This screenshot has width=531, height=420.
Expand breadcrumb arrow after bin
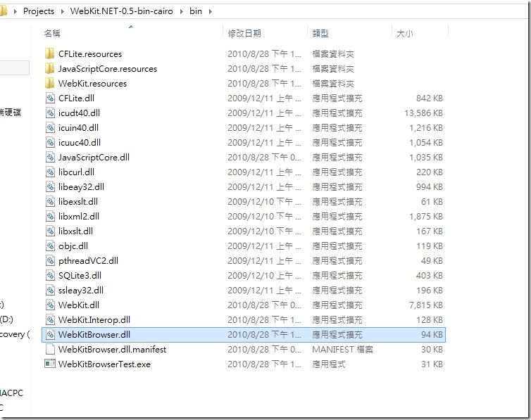tap(211, 11)
